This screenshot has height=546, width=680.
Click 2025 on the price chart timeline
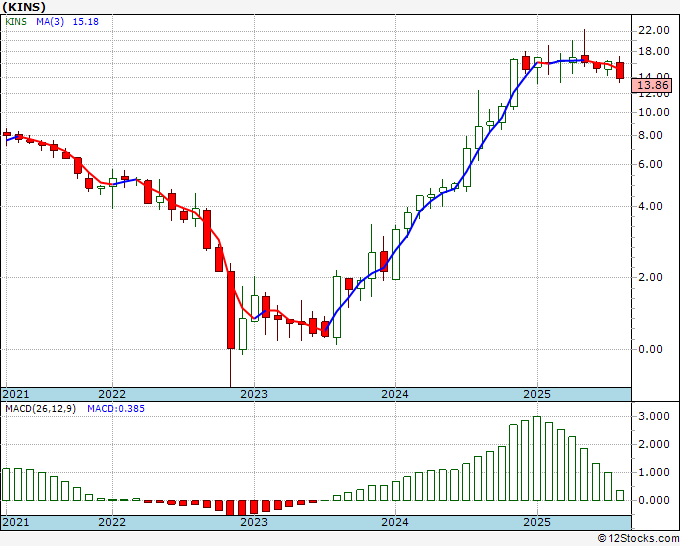click(537, 394)
